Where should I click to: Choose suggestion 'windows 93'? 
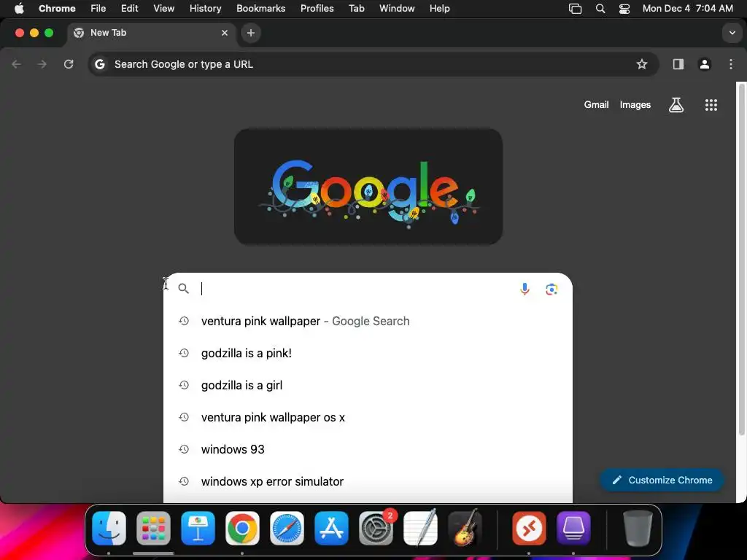[368, 449]
